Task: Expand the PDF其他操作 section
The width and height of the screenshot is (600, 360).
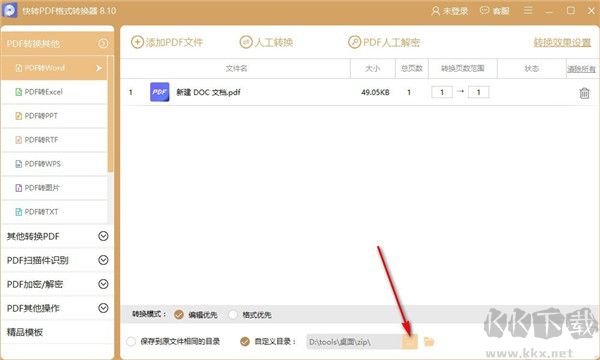Action: 103,308
